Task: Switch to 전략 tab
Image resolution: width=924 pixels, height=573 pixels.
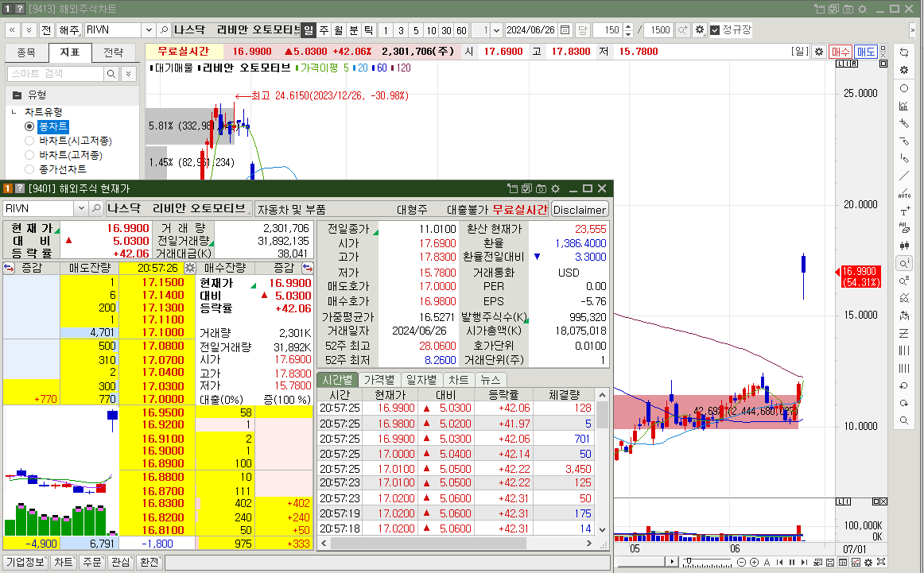Action: 113,52
